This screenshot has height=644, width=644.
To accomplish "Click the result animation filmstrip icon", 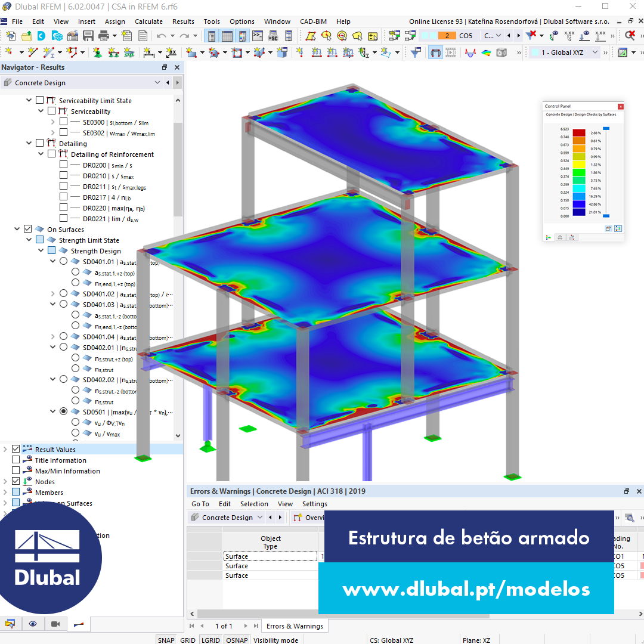I will click(451, 52).
